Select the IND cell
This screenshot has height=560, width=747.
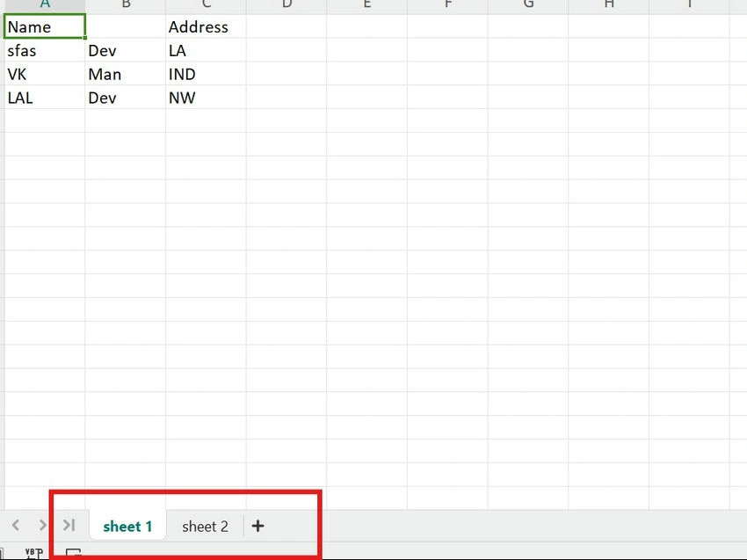206,74
